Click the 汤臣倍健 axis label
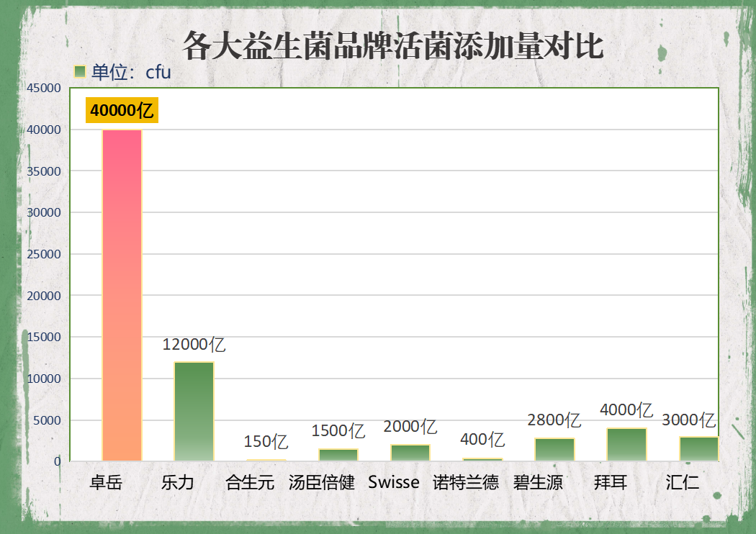Image resolution: width=756 pixels, height=534 pixels. coord(322,482)
